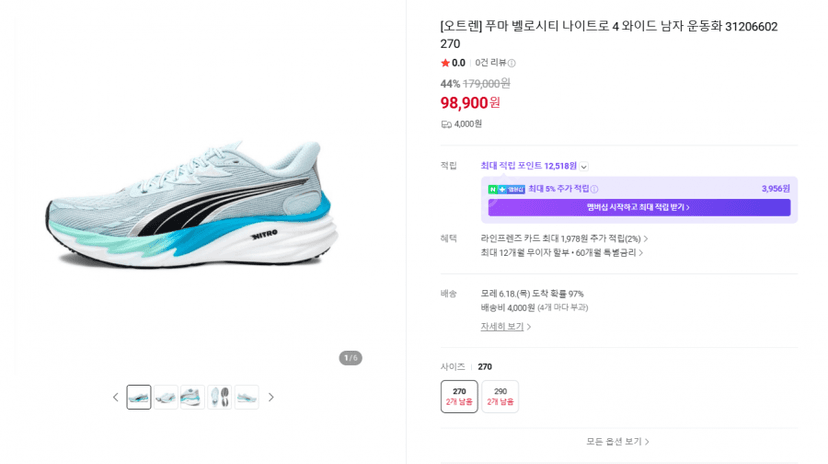
Task: View the shoe sole thumbnail
Action: [220, 397]
